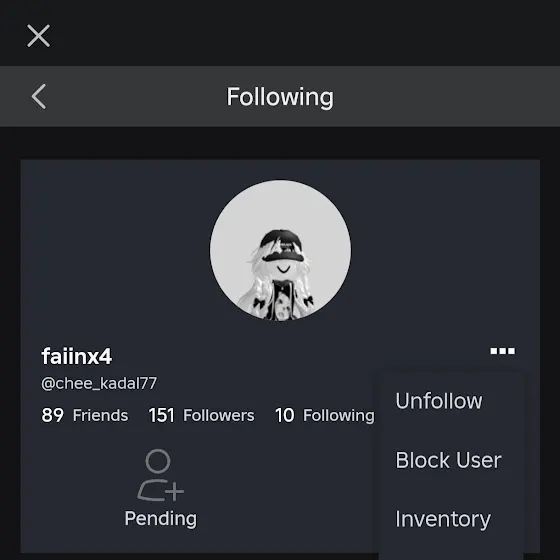View the Followers label link
The height and width of the screenshot is (560, 560).
click(219, 415)
